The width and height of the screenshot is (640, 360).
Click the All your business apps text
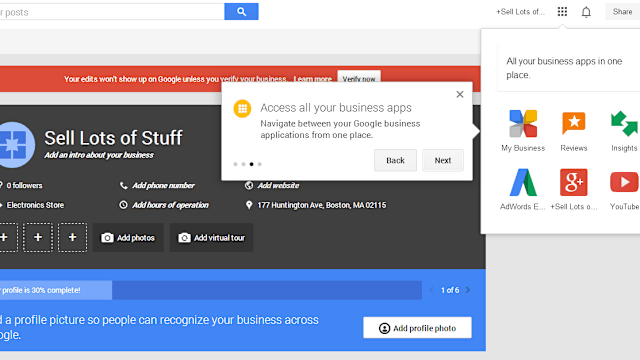click(564, 68)
